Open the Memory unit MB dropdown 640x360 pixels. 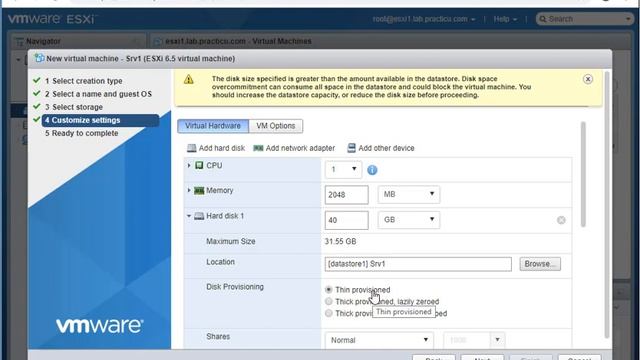click(x=409, y=194)
